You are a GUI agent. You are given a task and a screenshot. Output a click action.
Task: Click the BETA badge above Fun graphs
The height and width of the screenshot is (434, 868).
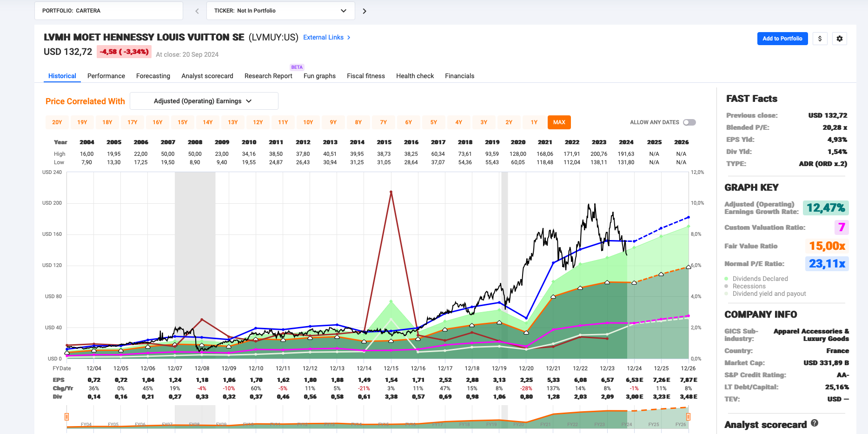pos(297,67)
